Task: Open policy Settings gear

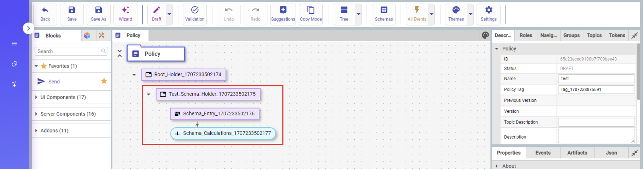Action: [488, 14]
